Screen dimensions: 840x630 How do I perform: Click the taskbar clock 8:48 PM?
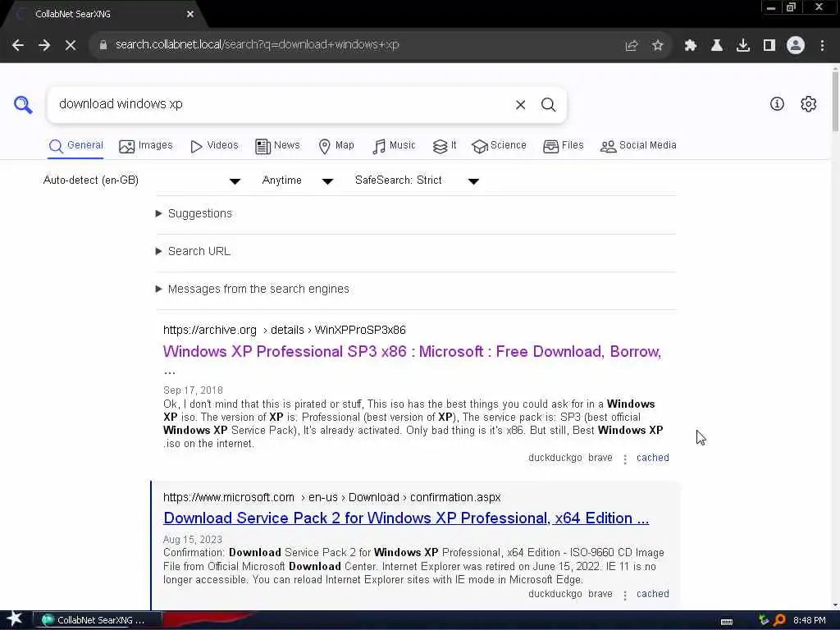[810, 620]
